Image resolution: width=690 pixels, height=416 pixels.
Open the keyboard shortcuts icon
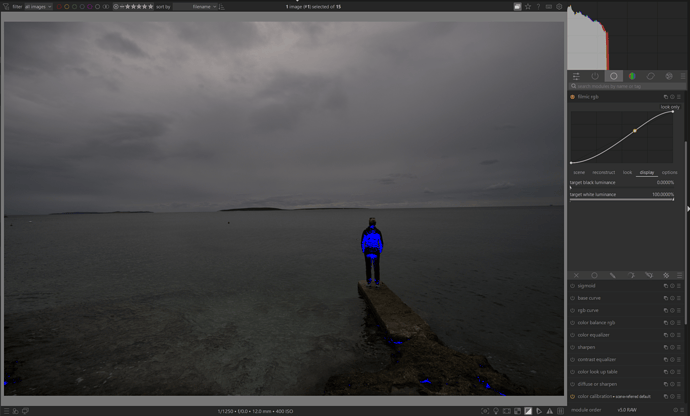pyautogui.click(x=549, y=7)
